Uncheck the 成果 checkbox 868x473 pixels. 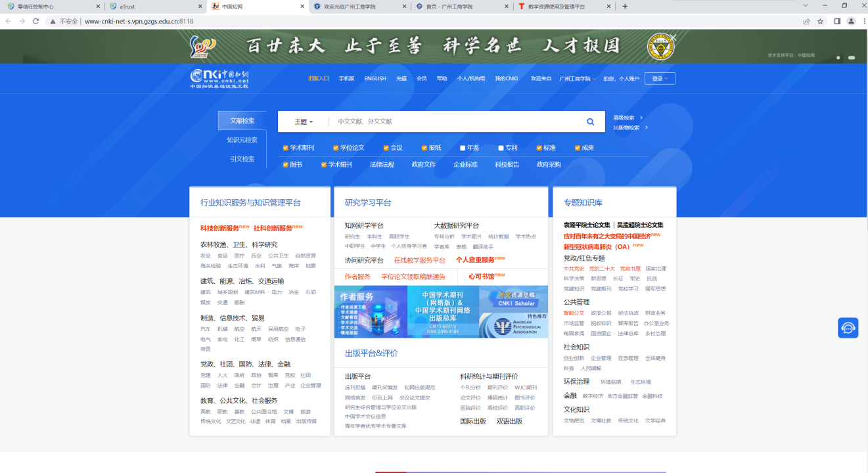click(x=578, y=148)
